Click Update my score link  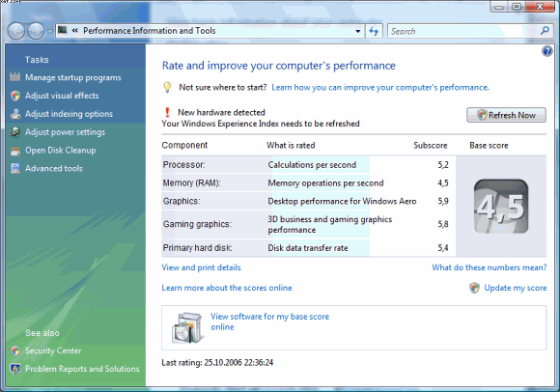tap(516, 288)
